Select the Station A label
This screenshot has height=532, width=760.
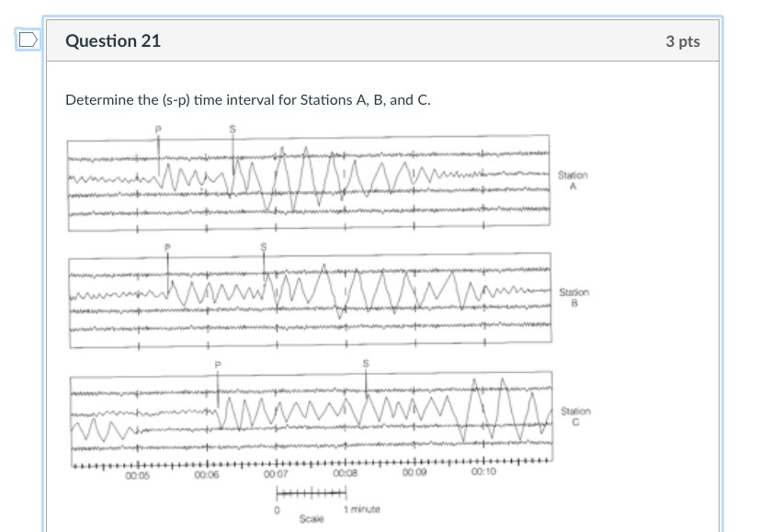pos(572,176)
